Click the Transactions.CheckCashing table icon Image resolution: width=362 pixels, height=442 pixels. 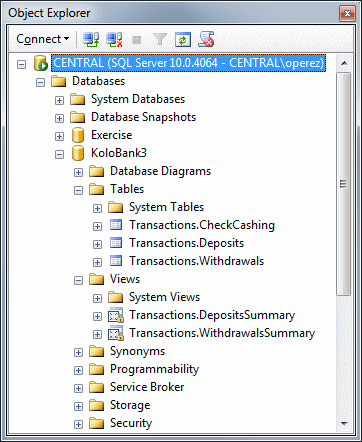point(116,225)
